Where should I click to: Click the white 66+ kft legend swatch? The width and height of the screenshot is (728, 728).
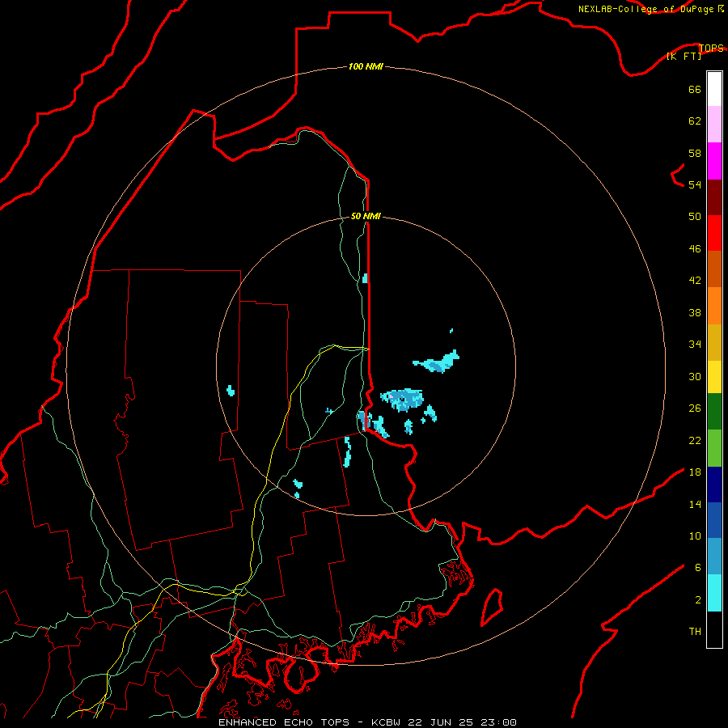click(x=714, y=89)
